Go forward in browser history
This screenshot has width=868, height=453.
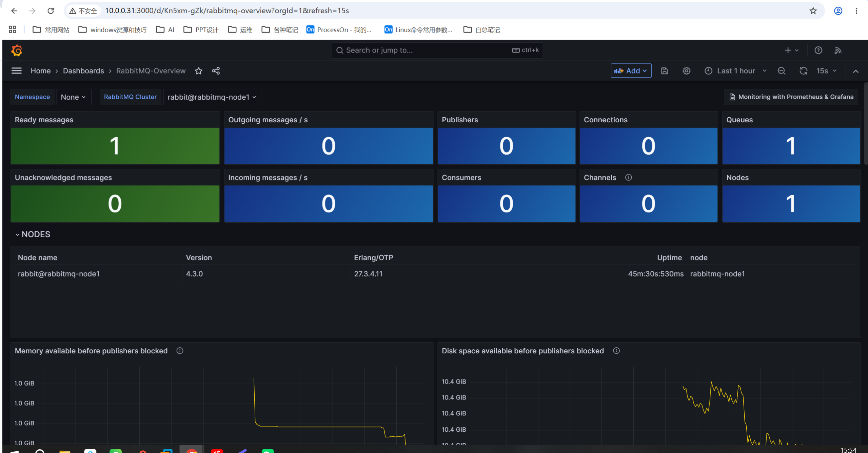click(33, 11)
